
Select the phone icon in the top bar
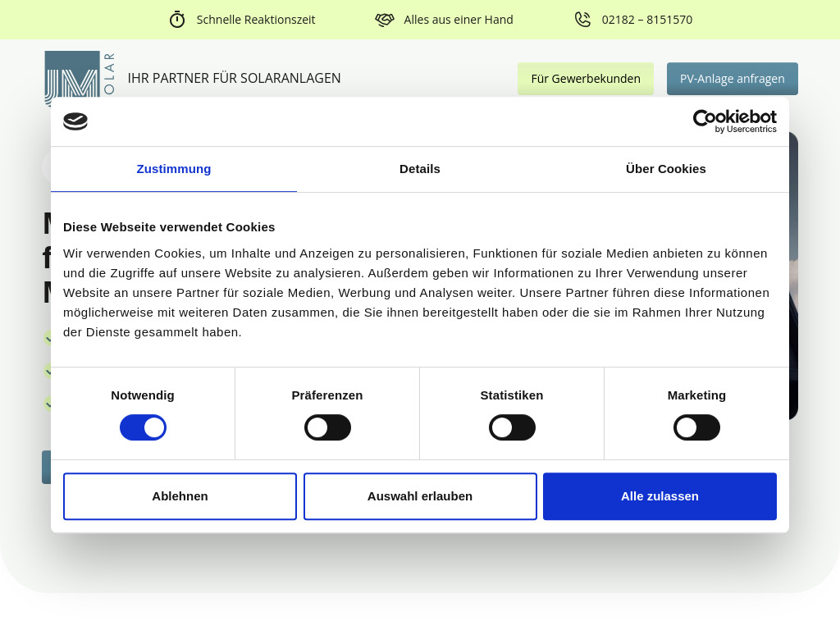tap(582, 19)
